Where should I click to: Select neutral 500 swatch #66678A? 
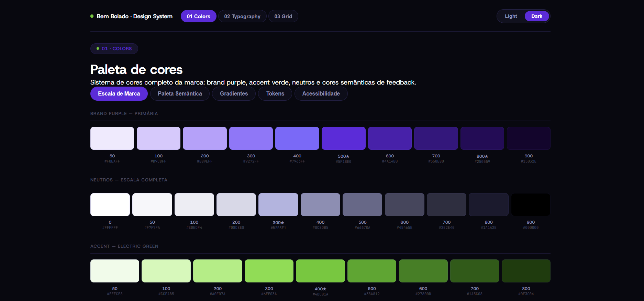362,204
